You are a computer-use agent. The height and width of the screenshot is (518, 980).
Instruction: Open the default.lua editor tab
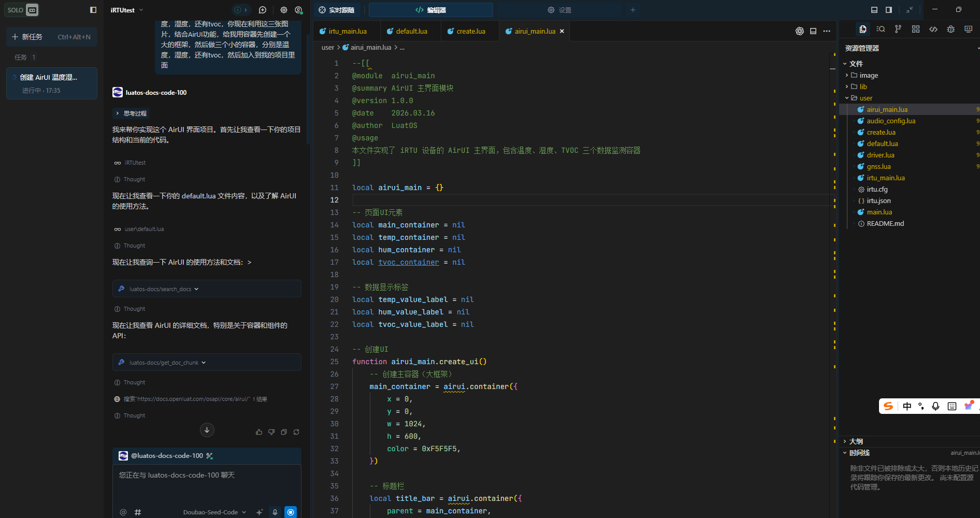click(411, 31)
